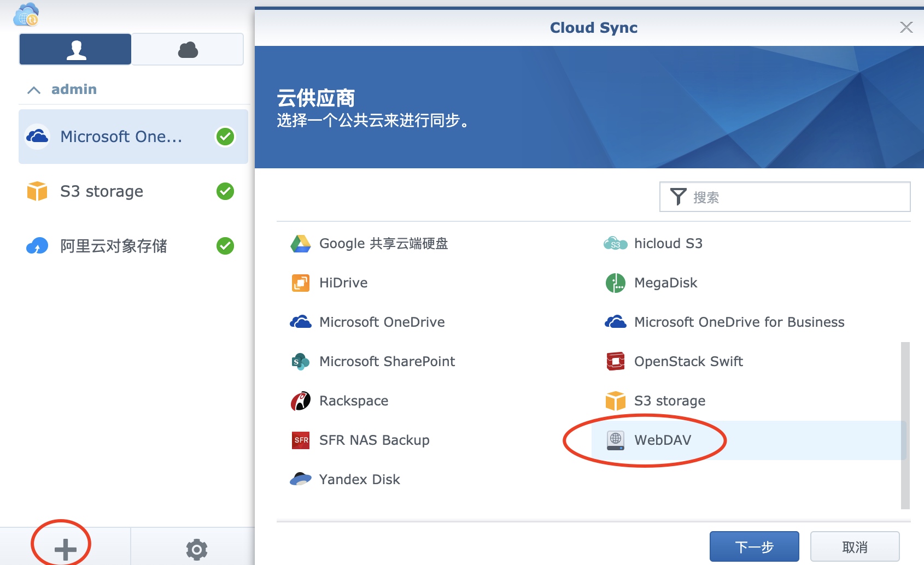The height and width of the screenshot is (565, 924).
Task: Click the orange HiDrive icon
Action: click(x=301, y=283)
